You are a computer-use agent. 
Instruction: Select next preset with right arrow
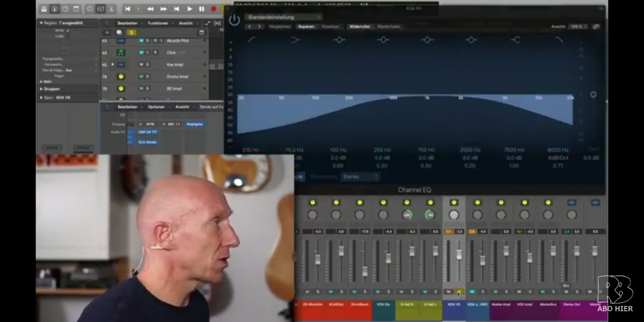(x=259, y=26)
